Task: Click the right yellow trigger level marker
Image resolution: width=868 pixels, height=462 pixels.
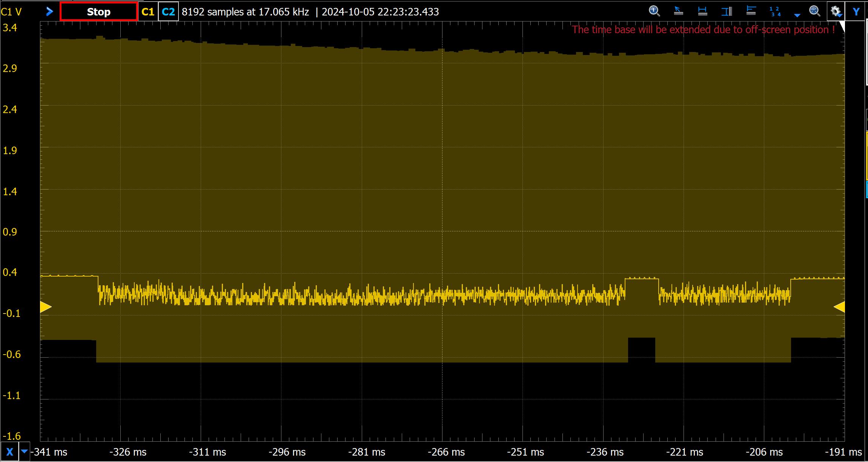Action: [x=839, y=307]
